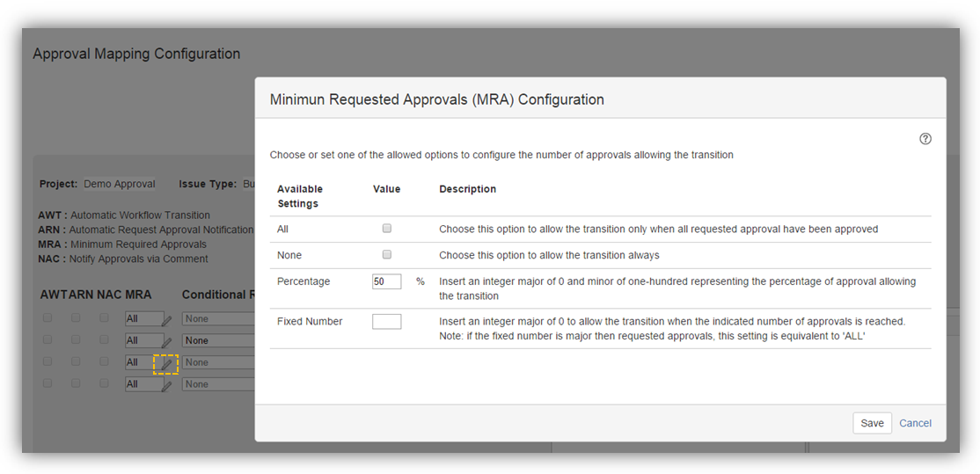
Task: Click the first row Conditional 'None' field
Action: [x=218, y=318]
